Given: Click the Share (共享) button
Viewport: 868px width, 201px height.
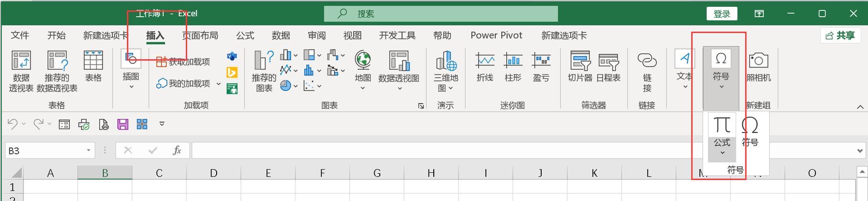Looking at the screenshot, I should pyautogui.click(x=840, y=36).
